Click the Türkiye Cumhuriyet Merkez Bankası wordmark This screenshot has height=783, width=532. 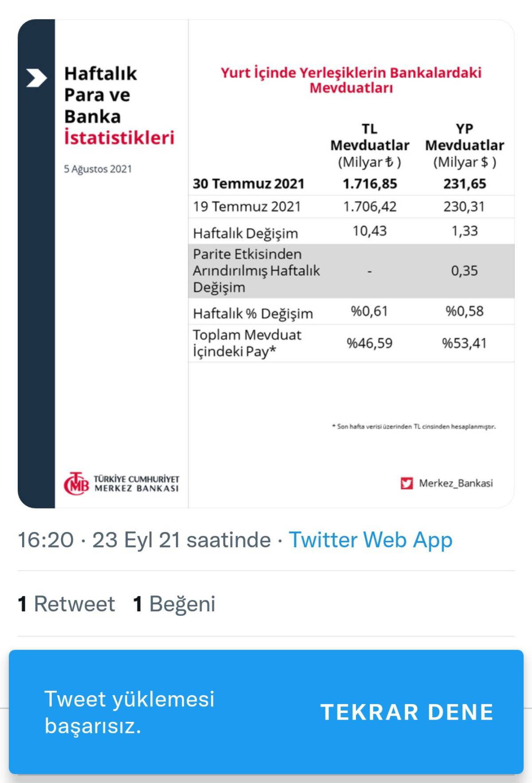137,484
